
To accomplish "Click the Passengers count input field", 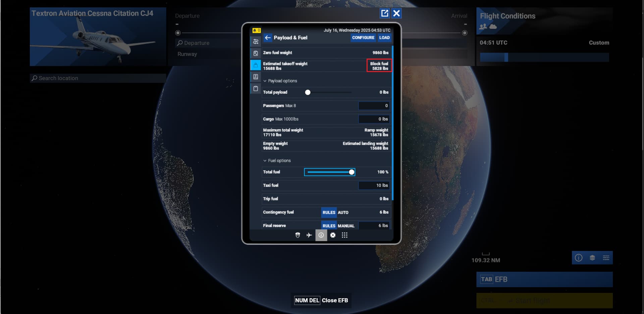I will point(374,106).
